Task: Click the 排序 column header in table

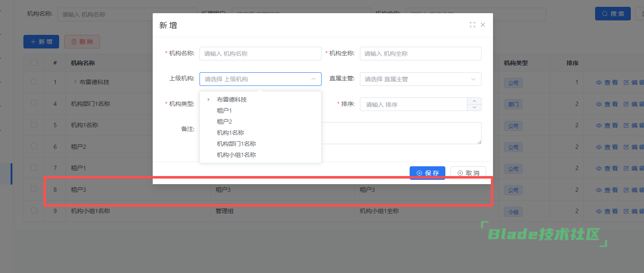Action: (x=573, y=63)
